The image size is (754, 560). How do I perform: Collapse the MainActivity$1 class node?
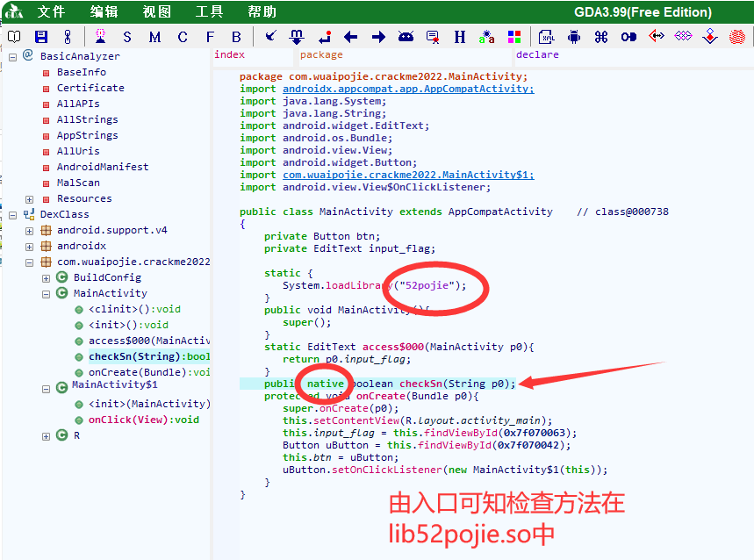(47, 390)
